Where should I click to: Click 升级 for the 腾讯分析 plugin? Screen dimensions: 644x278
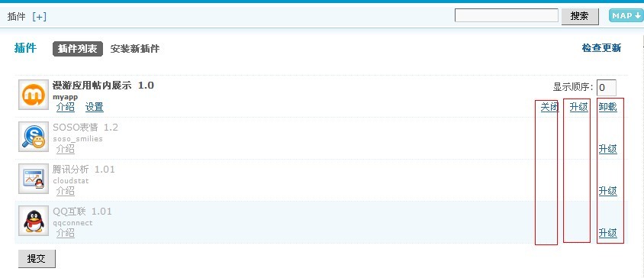tap(608, 191)
